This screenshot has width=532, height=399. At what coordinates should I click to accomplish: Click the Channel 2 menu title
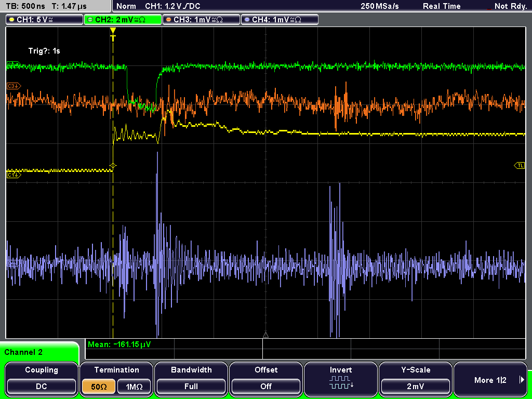coord(23,352)
